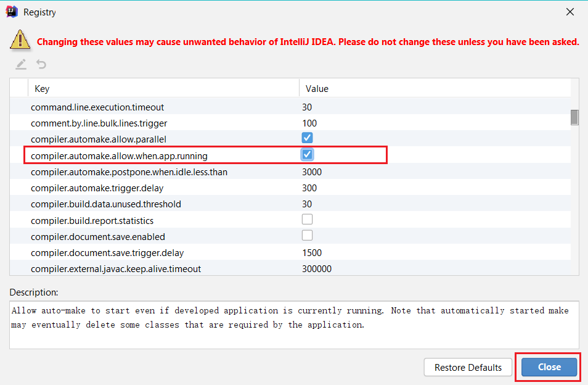Select the comment.by.line.bulk.lines.trigger key
588x385 pixels.
pyautogui.click(x=99, y=123)
